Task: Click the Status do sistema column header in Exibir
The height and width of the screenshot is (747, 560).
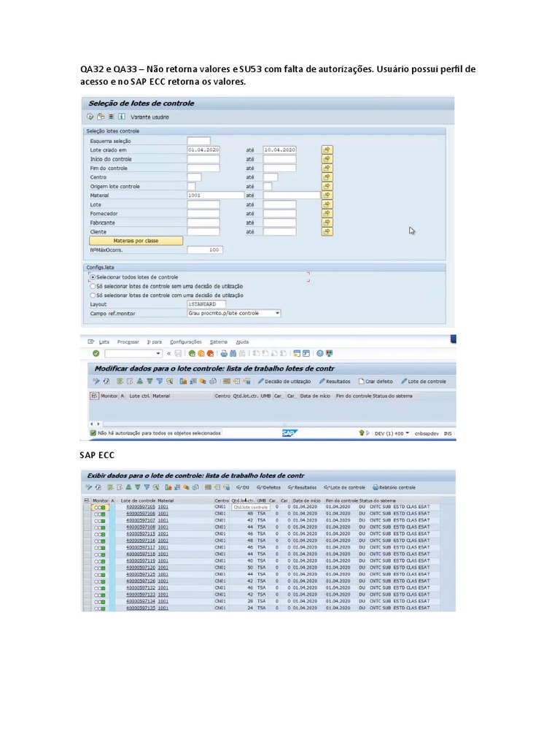Action: [x=377, y=500]
